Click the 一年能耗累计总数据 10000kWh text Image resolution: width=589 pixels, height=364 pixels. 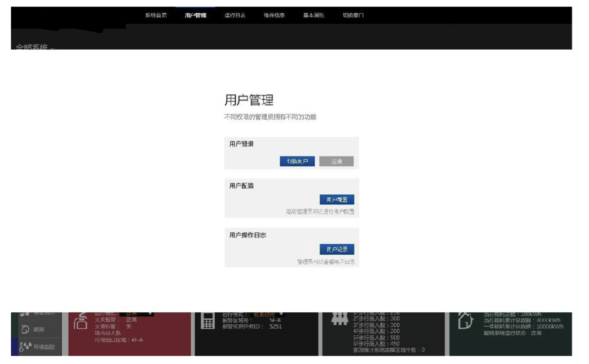[523, 326]
